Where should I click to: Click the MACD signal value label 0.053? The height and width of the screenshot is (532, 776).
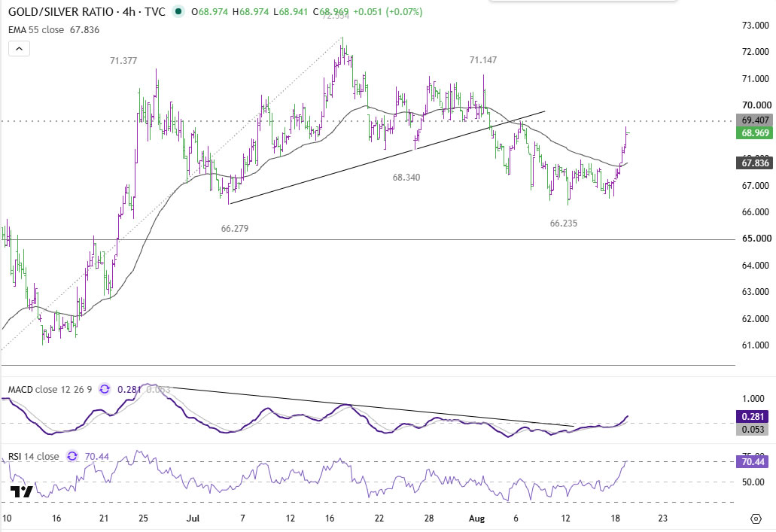[753, 429]
